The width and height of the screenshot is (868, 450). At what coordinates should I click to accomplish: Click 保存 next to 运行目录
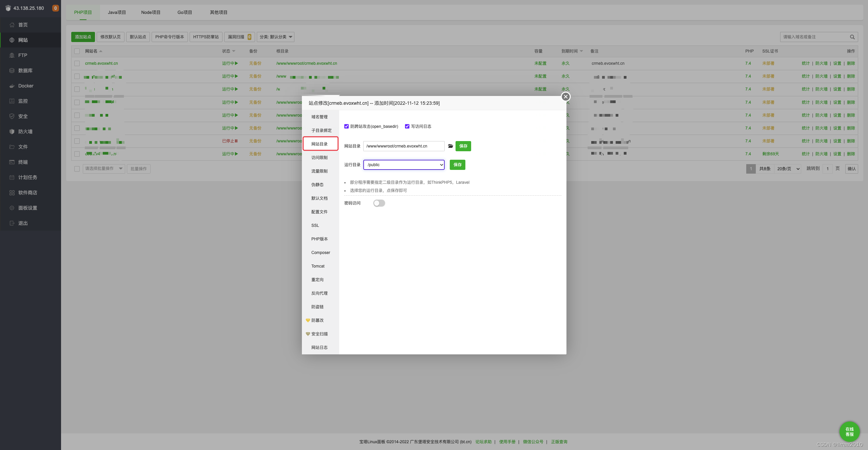pos(457,165)
